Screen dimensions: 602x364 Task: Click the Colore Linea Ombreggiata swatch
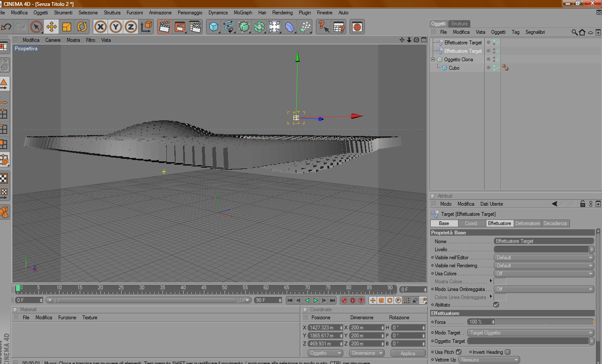(x=500, y=297)
